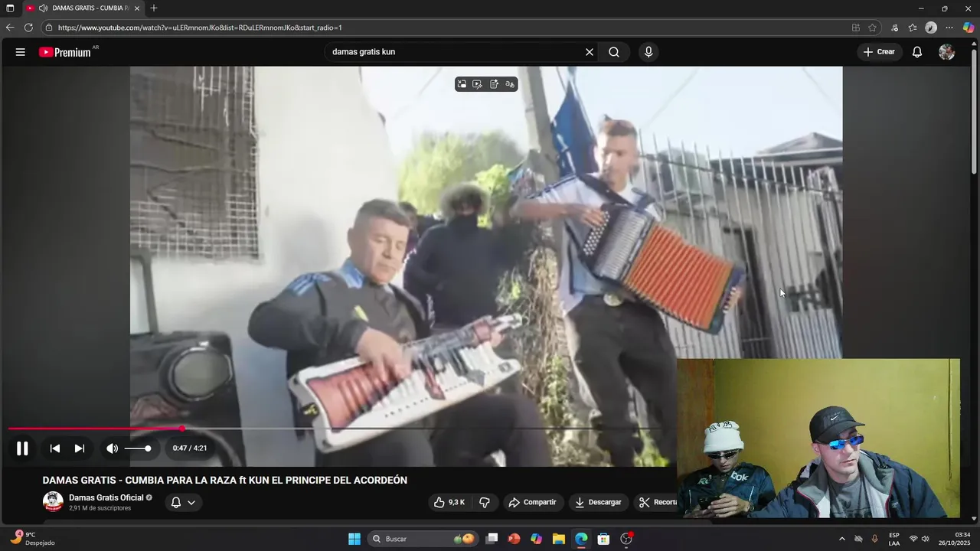Open PowerPoint from the taskbar

pos(514,539)
